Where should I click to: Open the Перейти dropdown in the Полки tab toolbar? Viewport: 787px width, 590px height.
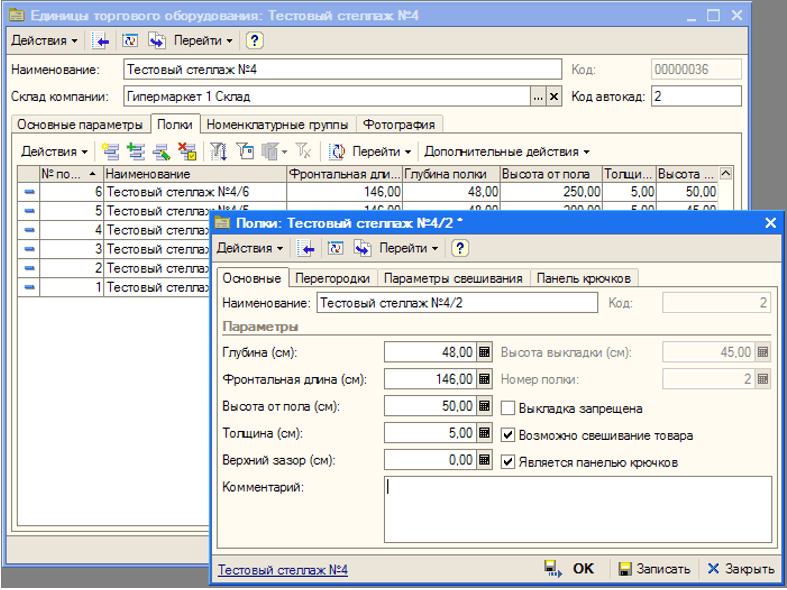pyautogui.click(x=381, y=152)
